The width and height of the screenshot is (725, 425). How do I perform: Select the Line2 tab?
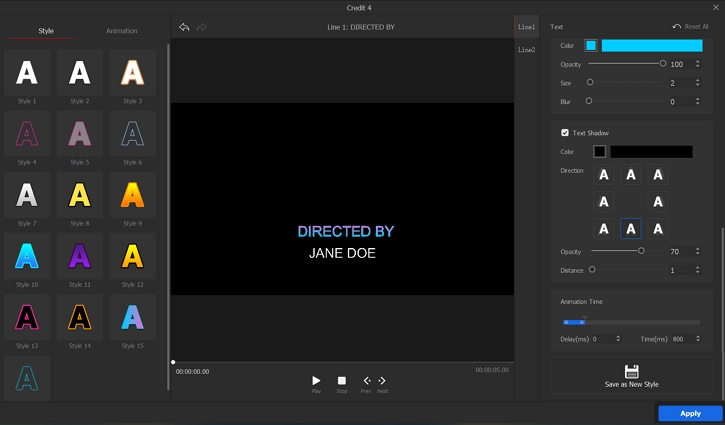tap(526, 50)
